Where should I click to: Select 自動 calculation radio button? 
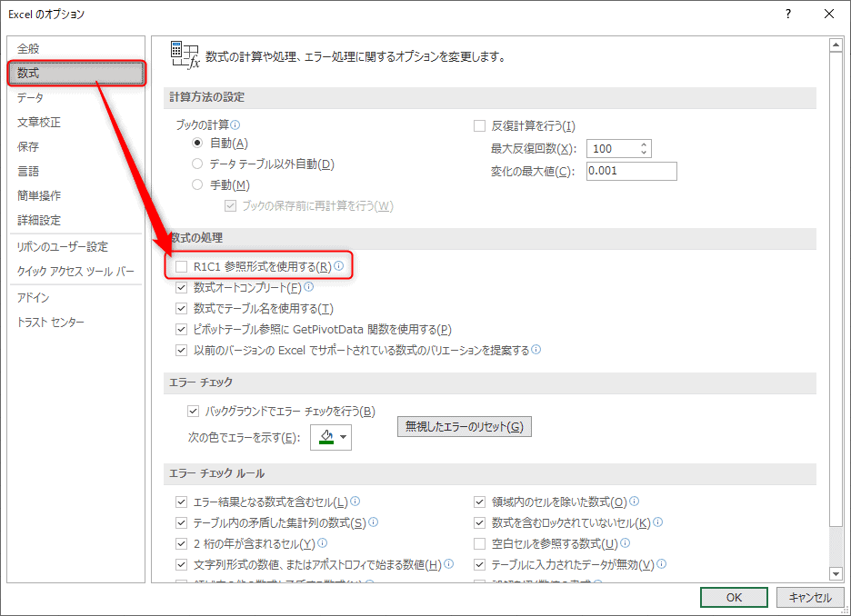tap(197, 144)
